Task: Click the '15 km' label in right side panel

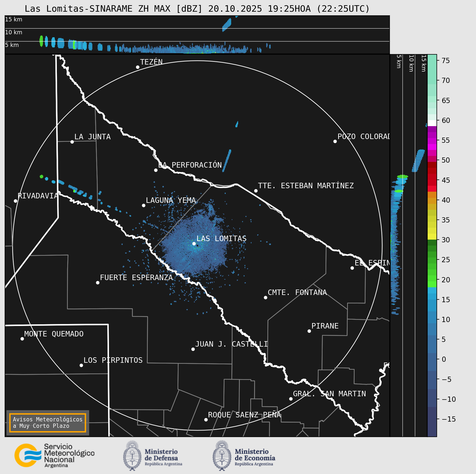Action: (x=424, y=63)
